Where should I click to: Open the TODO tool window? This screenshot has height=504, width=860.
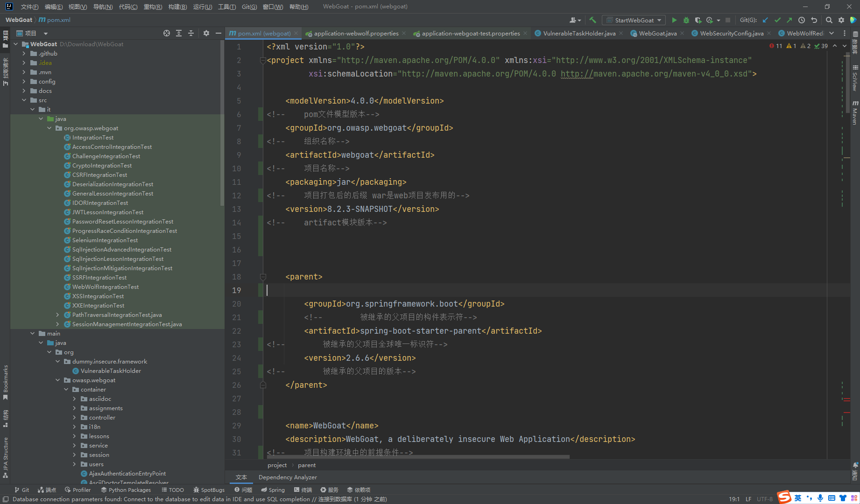point(173,490)
